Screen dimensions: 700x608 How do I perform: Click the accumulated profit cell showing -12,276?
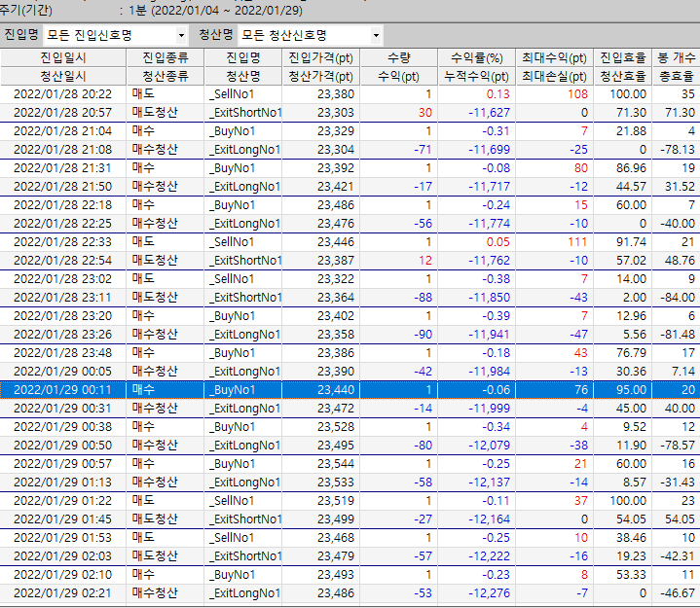tap(476, 592)
